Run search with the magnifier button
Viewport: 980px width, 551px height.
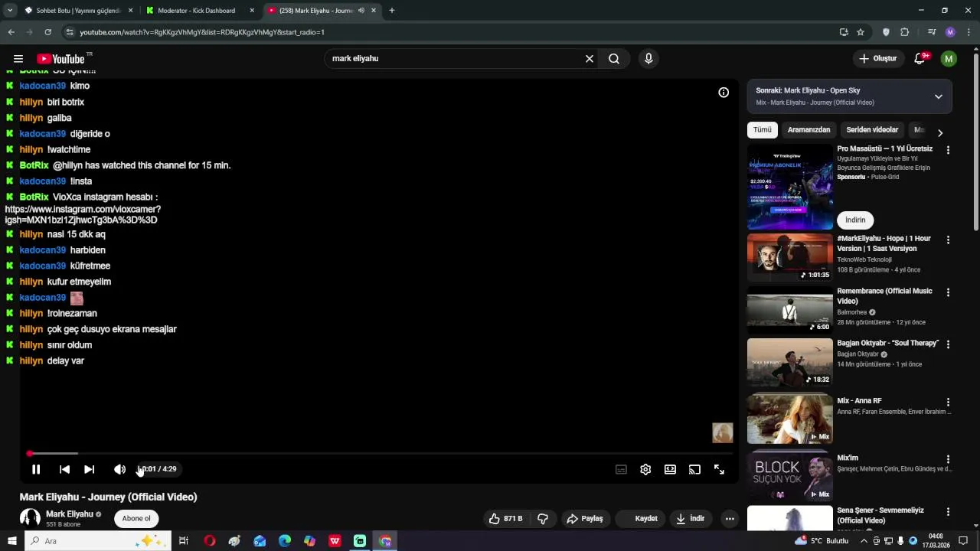click(614, 59)
